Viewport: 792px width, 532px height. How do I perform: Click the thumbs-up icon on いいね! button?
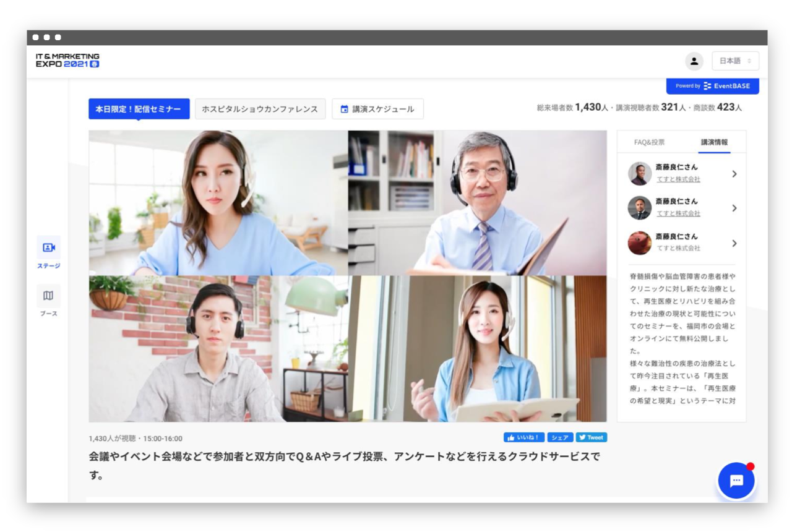(x=512, y=437)
